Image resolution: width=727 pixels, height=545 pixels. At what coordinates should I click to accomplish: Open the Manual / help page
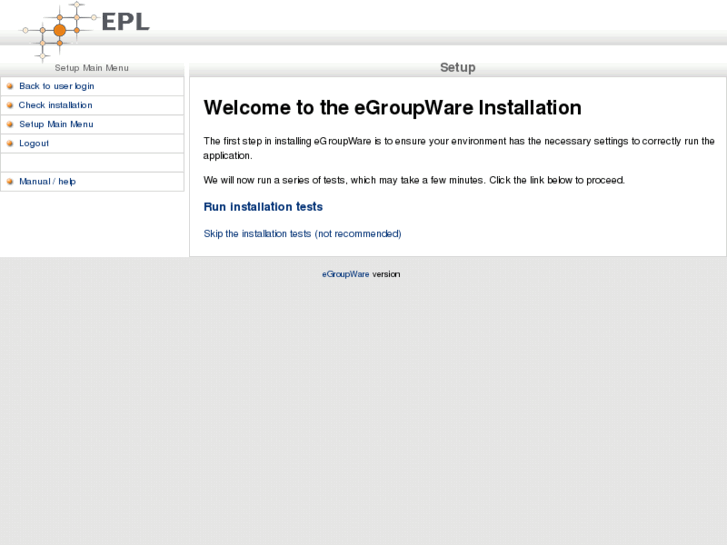(47, 181)
